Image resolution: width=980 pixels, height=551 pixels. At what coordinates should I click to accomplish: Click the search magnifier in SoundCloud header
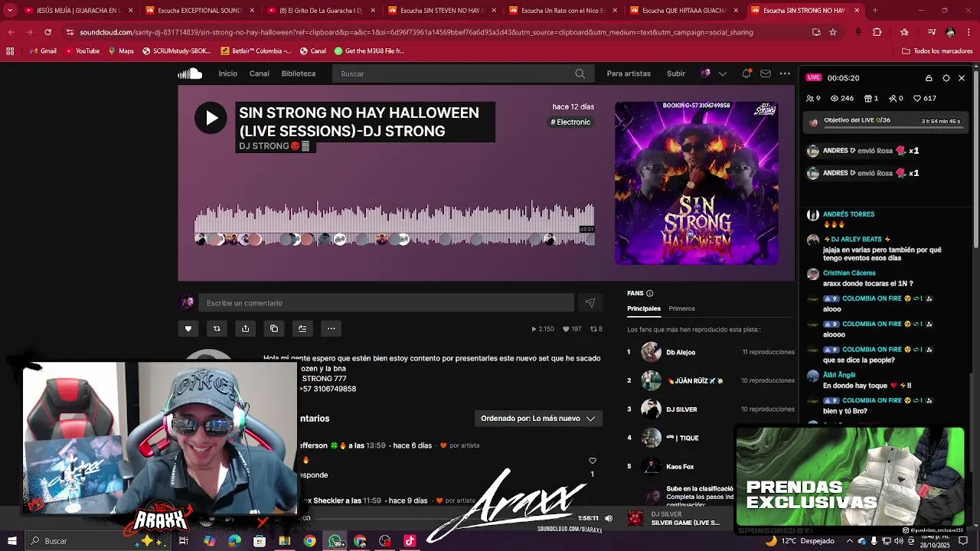coord(580,73)
